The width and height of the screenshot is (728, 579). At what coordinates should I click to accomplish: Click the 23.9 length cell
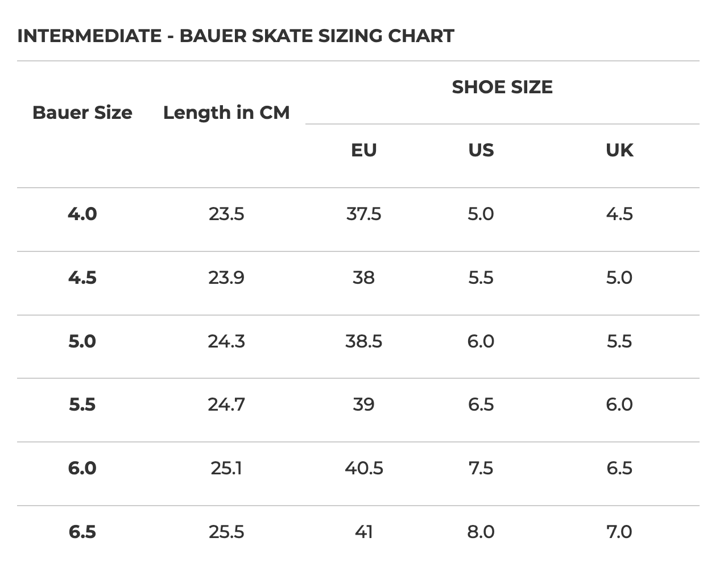(226, 278)
